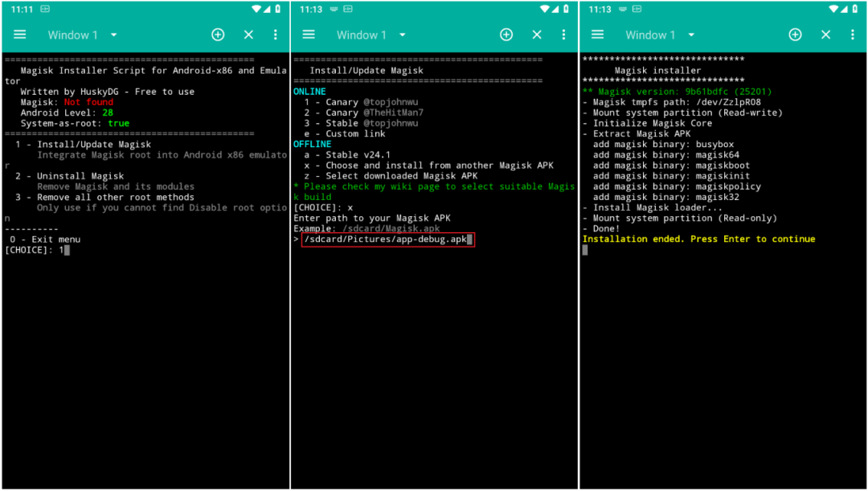Screen dimensions: 868x491
Task: Click '1 - Canary @topjohnwu' option
Action: pos(361,102)
